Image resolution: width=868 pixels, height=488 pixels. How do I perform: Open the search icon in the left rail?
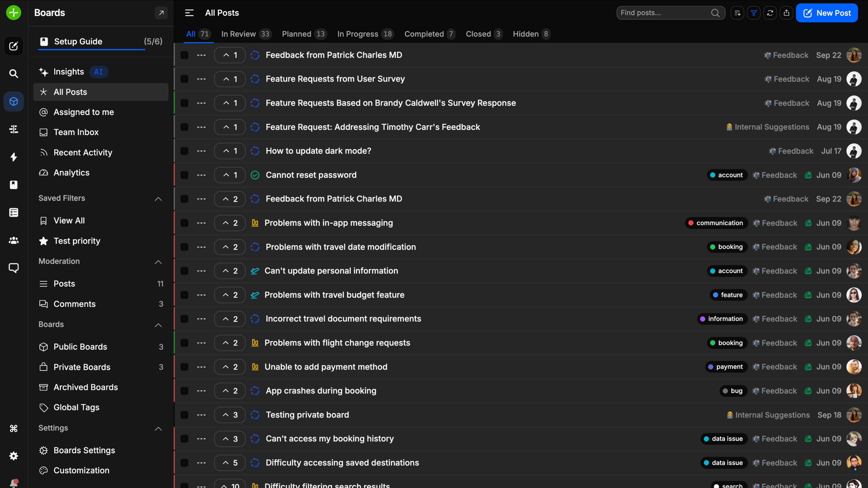pyautogui.click(x=14, y=73)
